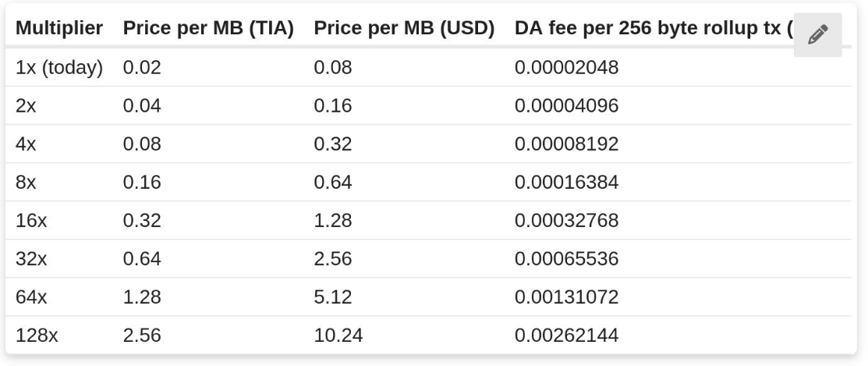Click the pencil edit icon
This screenshot has width=868, height=366.
(817, 34)
